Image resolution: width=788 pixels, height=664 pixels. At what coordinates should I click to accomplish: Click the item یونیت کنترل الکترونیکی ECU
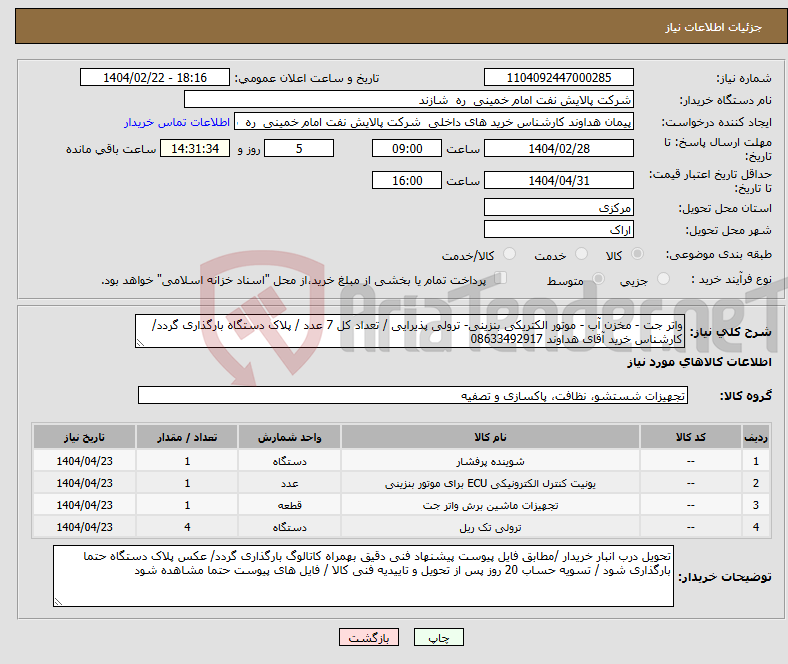click(x=490, y=483)
